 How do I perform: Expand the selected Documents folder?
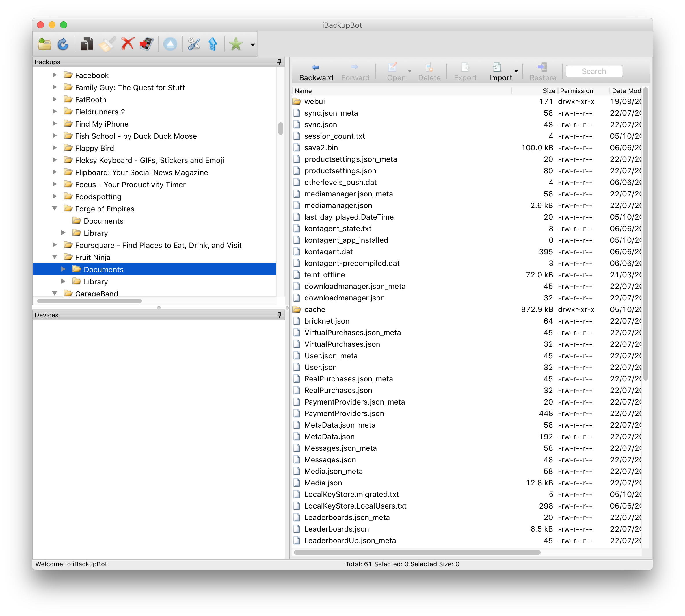click(x=63, y=269)
